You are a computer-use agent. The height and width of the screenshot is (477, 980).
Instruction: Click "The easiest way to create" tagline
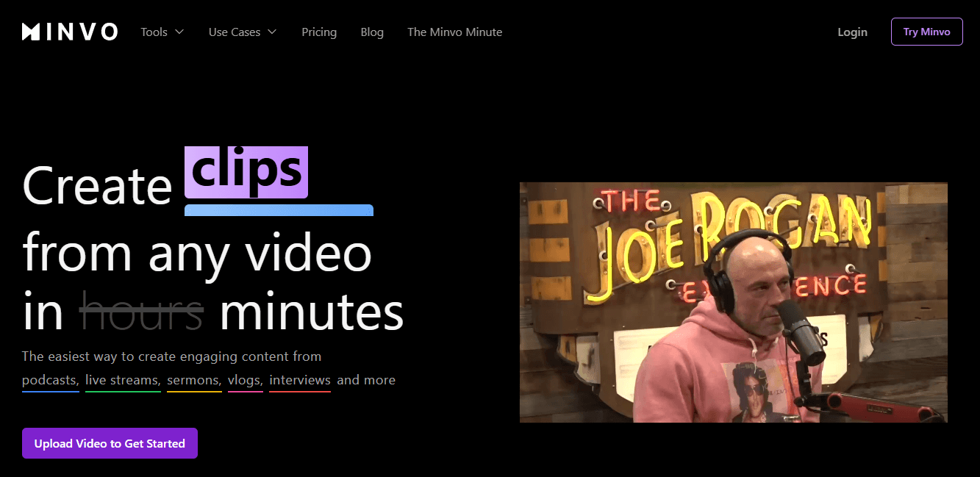171,356
